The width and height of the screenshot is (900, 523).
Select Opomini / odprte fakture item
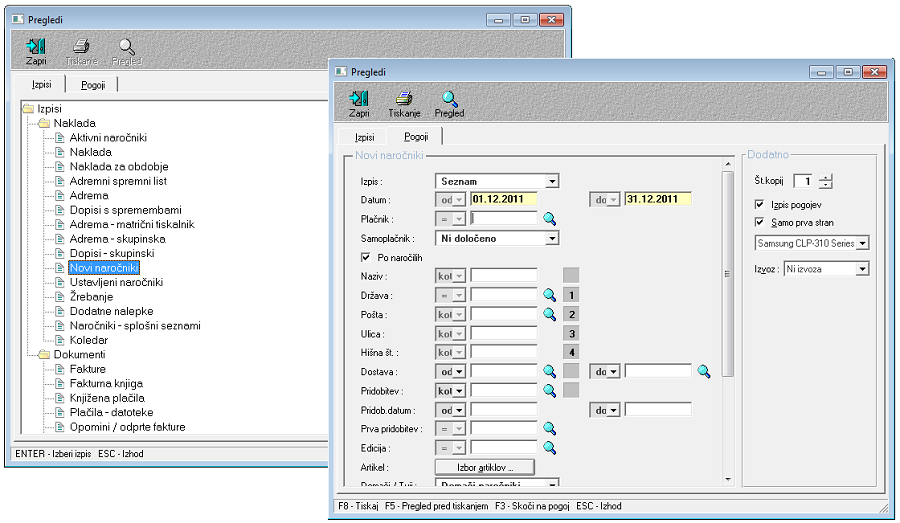(127, 427)
